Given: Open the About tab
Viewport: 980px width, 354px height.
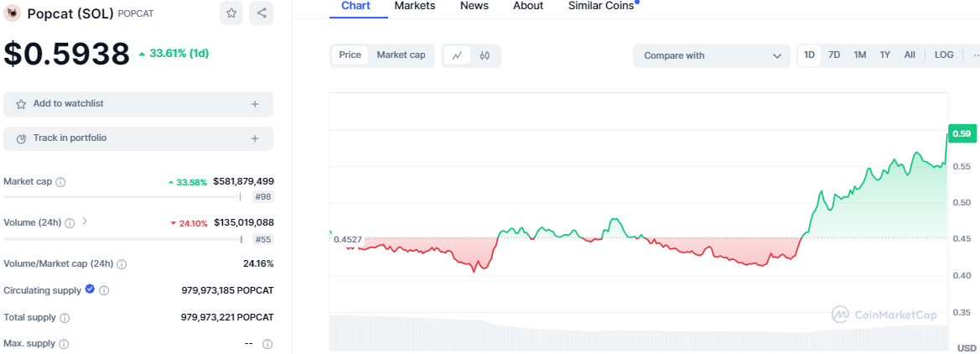Looking at the screenshot, I should [x=528, y=6].
